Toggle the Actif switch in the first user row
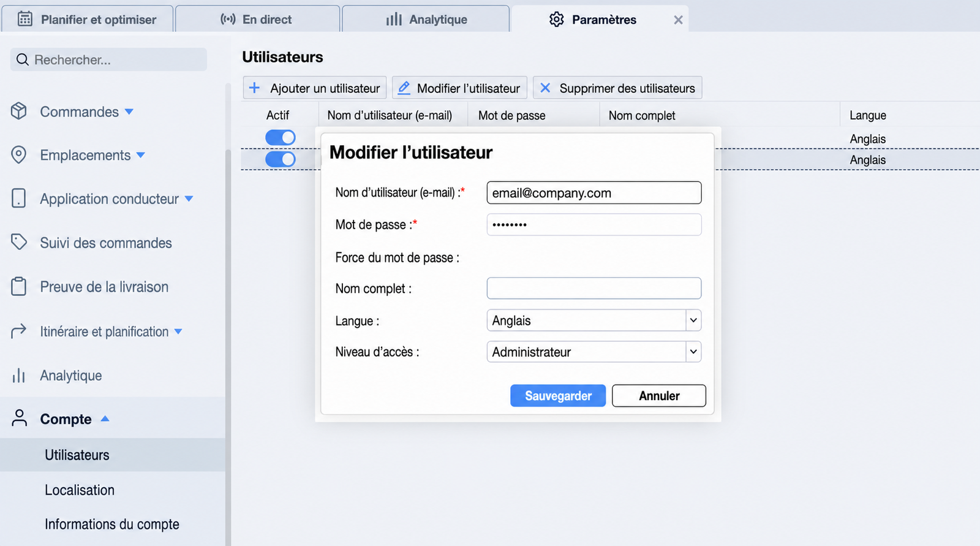The height and width of the screenshot is (546, 980). 281,137
